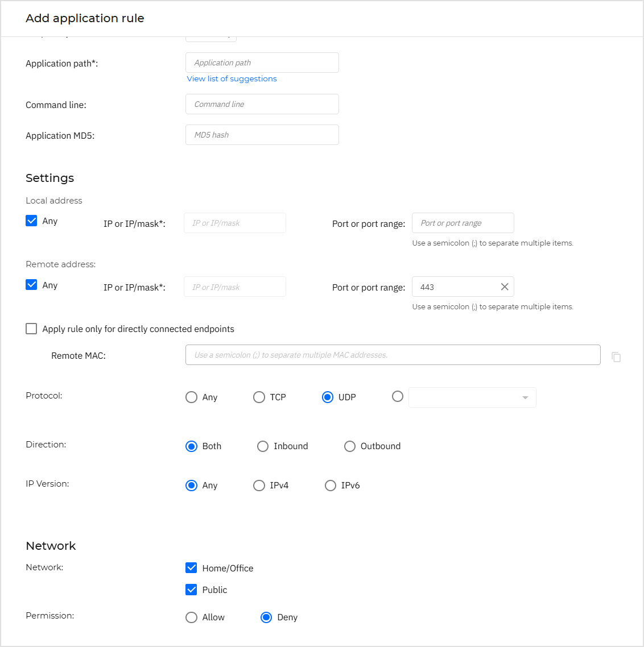Uncheck the Remote address Any checkbox
The image size is (644, 647).
point(32,285)
